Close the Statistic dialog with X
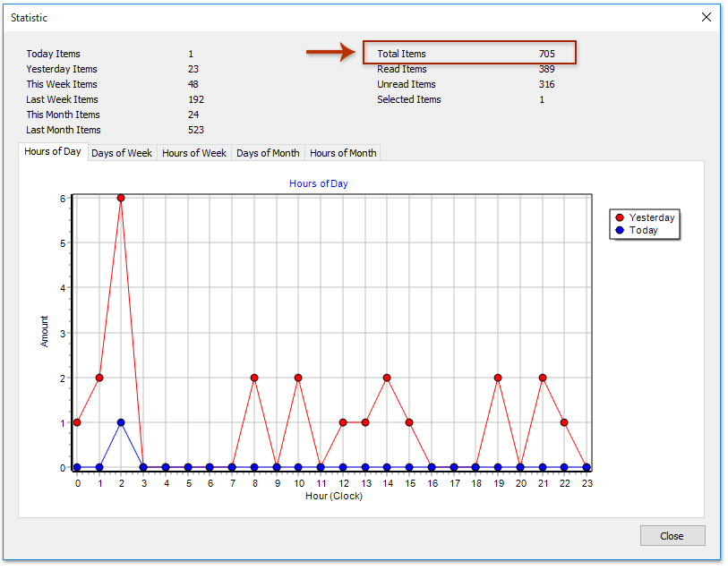Screen dimensions: 728x570 [706, 17]
